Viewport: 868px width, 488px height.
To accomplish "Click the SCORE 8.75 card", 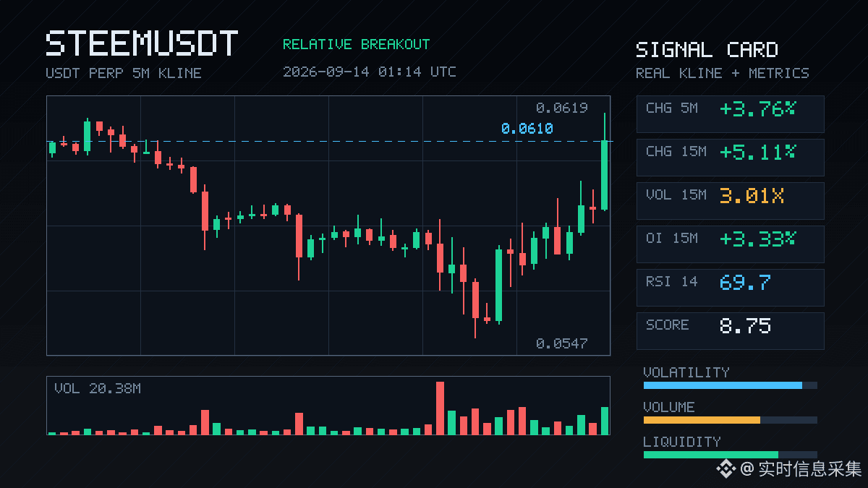I will (x=730, y=331).
